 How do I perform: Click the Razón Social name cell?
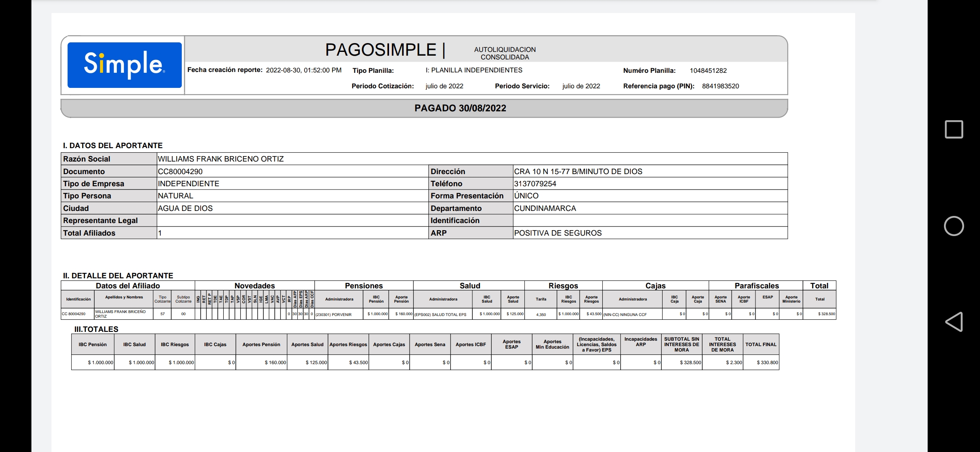(221, 159)
